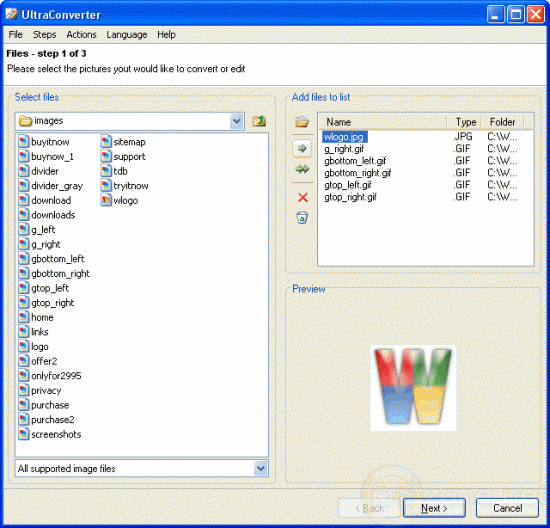Open the images folder dropdown

237,121
